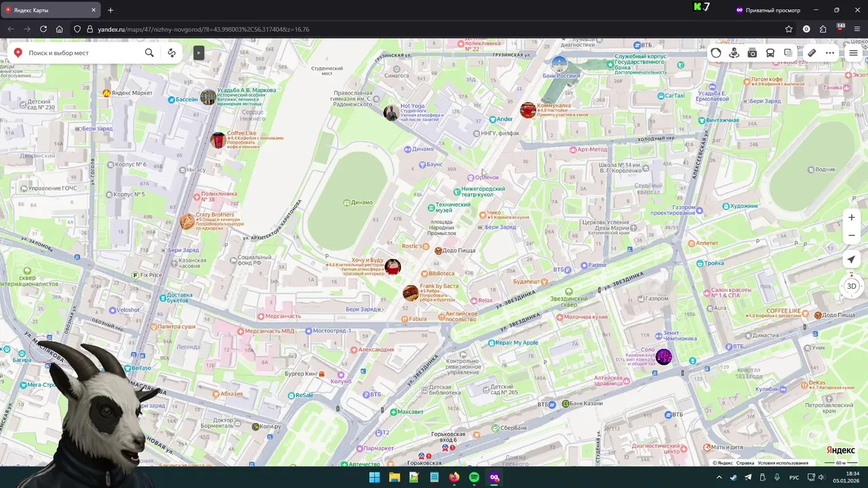The height and width of the screenshot is (488, 868).
Task: Select the ruler distance tool
Action: pyautogui.click(x=812, y=53)
